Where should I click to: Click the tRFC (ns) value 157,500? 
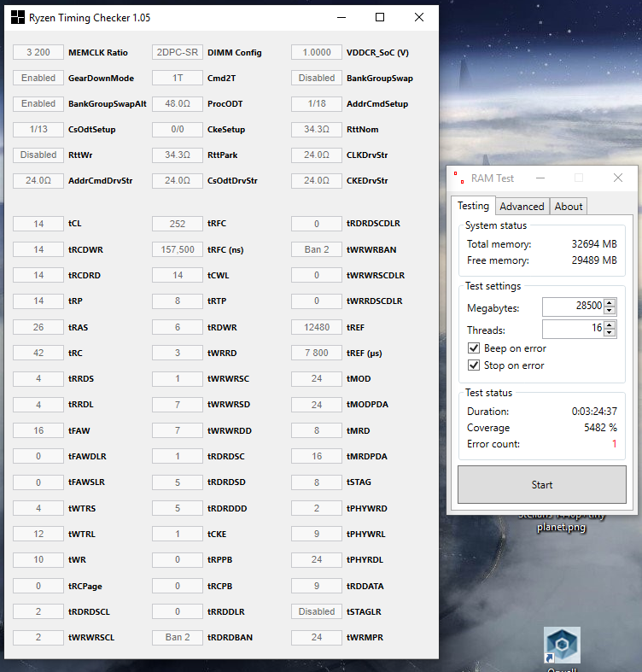[x=178, y=249]
